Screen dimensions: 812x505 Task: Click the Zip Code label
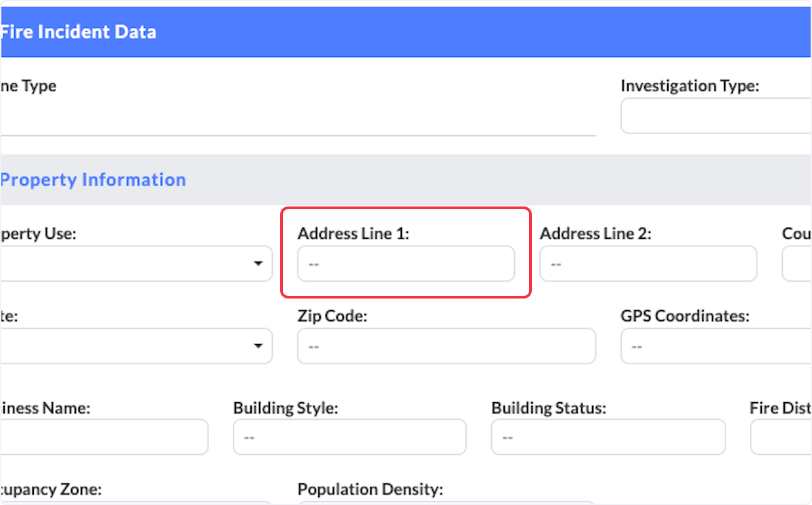coord(332,316)
